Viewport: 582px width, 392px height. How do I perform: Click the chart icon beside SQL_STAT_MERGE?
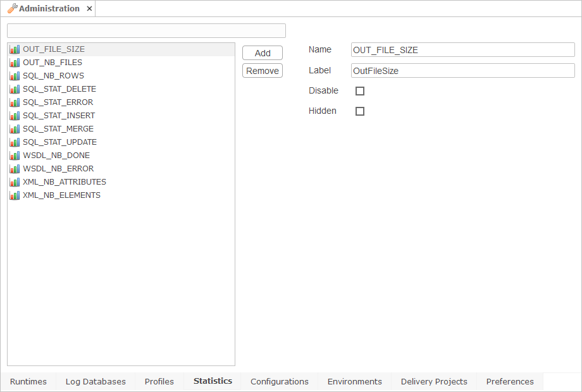point(15,129)
